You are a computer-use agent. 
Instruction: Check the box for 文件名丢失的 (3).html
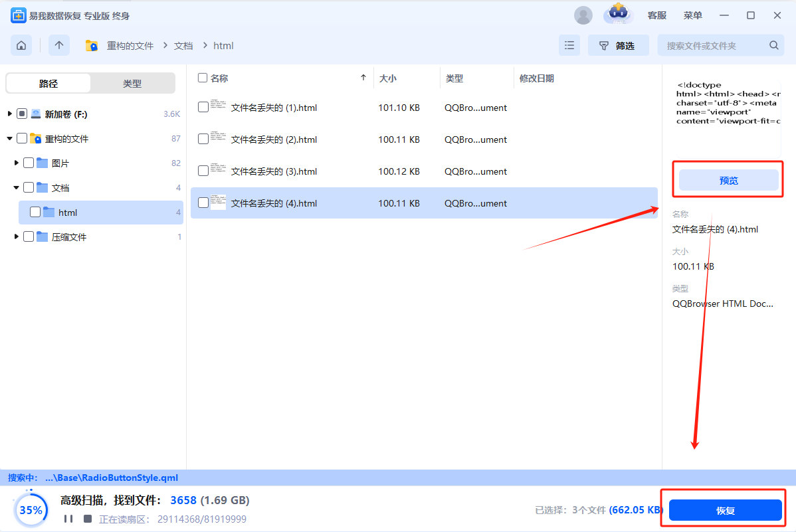tap(203, 171)
